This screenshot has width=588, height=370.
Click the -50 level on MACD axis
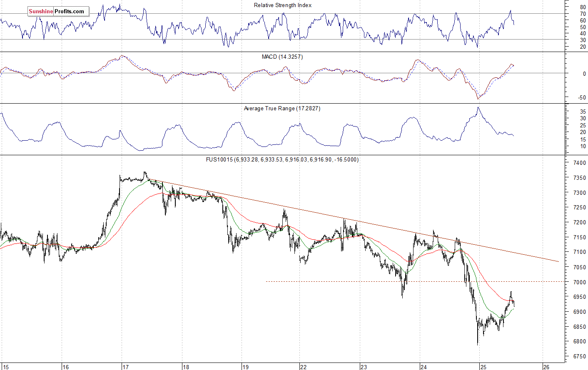582,98
